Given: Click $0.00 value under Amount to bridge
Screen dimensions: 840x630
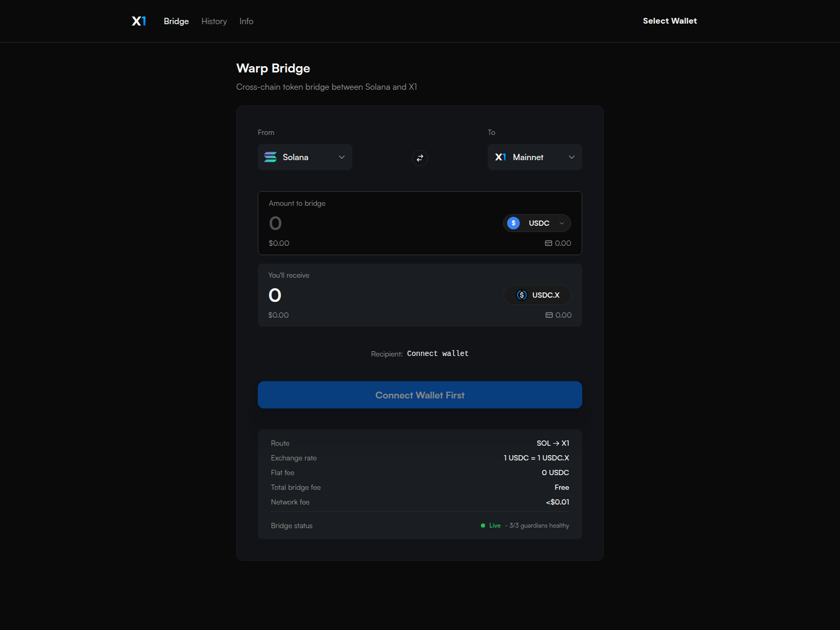Looking at the screenshot, I should tap(279, 243).
